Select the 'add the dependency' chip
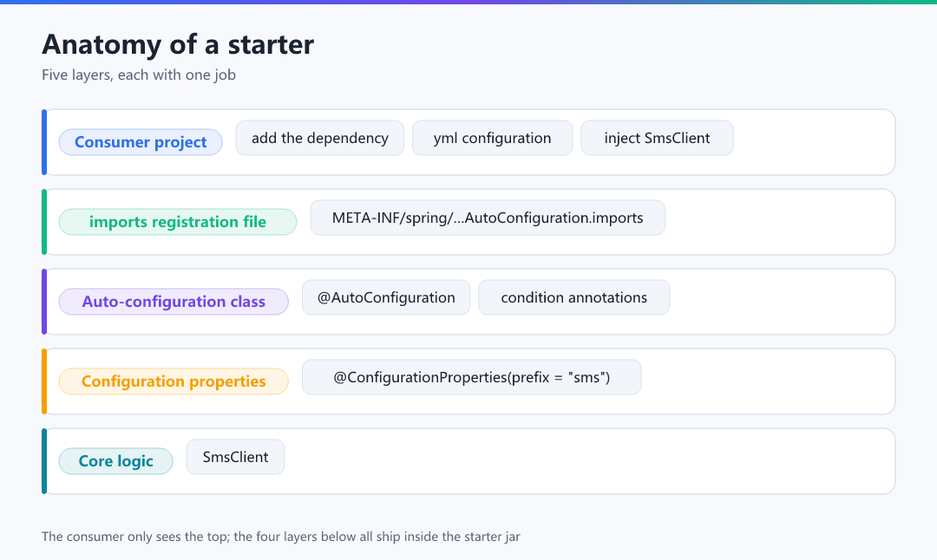This screenshot has width=937, height=560. 319,138
